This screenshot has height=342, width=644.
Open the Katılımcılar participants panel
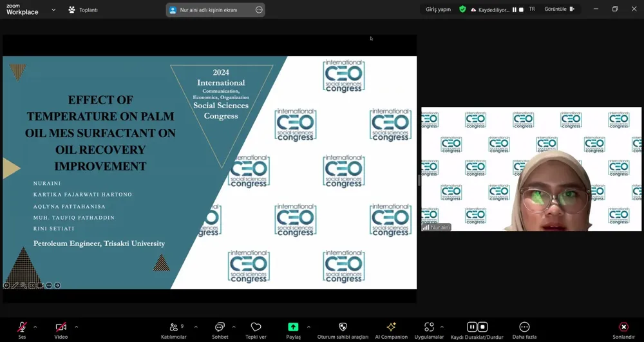(173, 327)
